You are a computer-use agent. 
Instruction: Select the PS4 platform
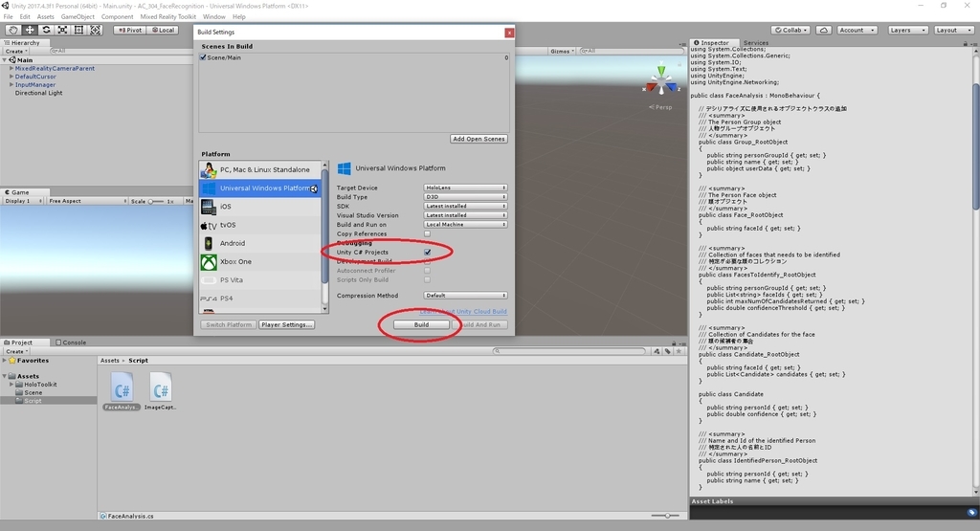coord(259,299)
